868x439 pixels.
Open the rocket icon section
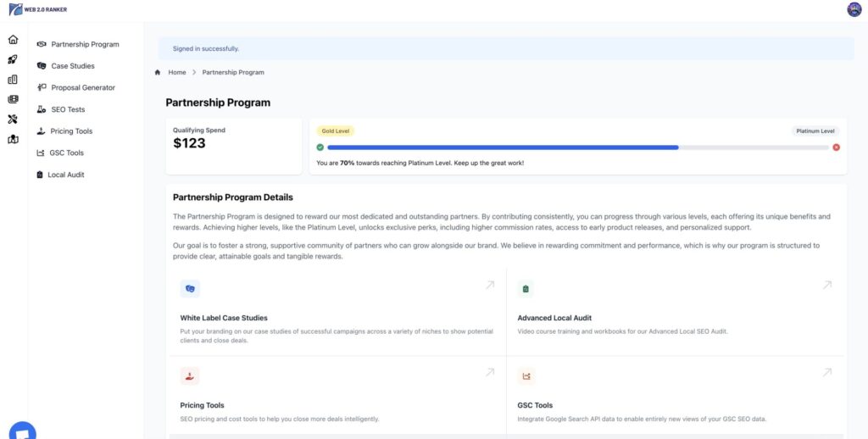tap(13, 59)
